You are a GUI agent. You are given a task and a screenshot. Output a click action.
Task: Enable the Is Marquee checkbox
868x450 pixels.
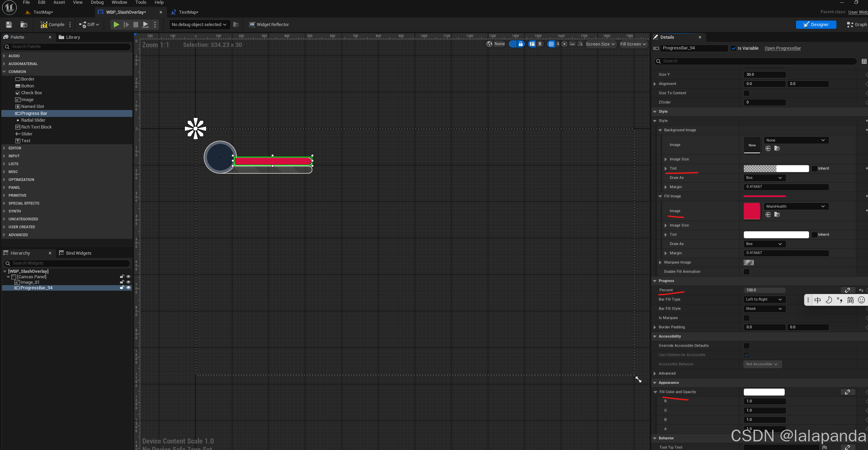coord(746,318)
